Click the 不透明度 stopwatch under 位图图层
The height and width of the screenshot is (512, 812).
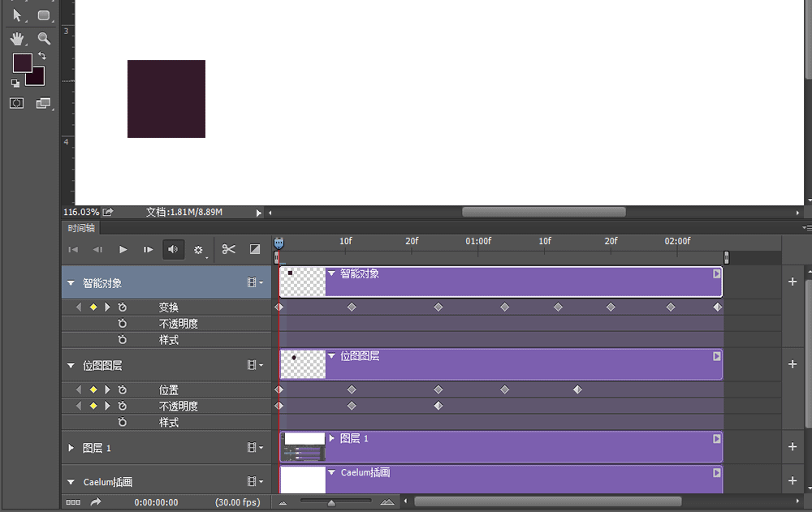pyautogui.click(x=122, y=406)
